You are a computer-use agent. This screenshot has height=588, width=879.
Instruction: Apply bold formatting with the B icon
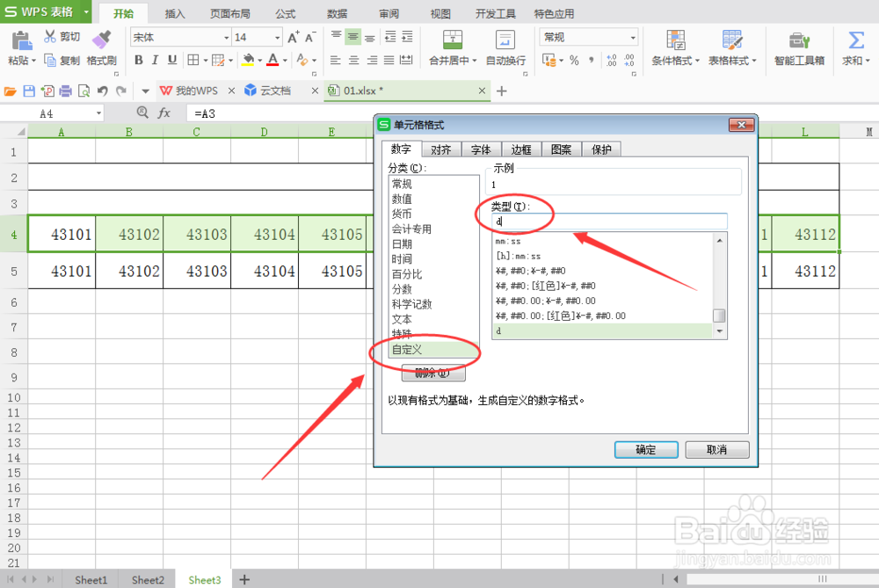(x=138, y=59)
